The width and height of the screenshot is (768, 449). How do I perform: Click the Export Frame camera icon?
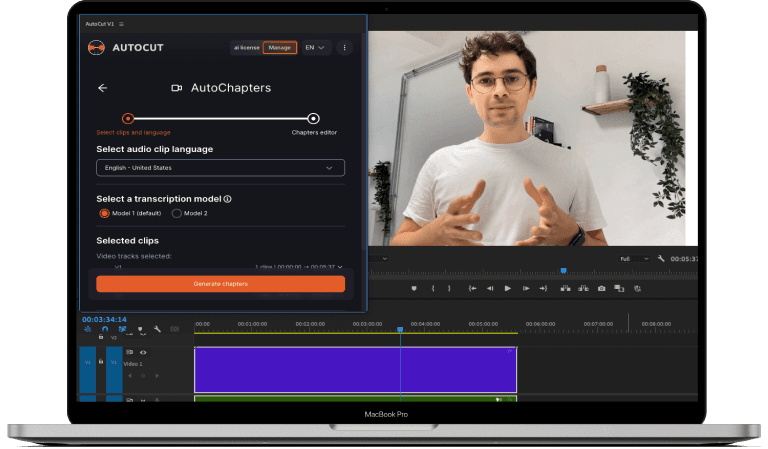pos(601,289)
